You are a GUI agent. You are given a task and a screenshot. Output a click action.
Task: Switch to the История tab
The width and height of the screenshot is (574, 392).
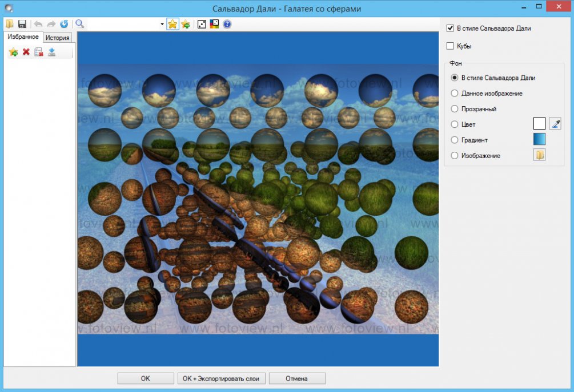[x=58, y=38]
